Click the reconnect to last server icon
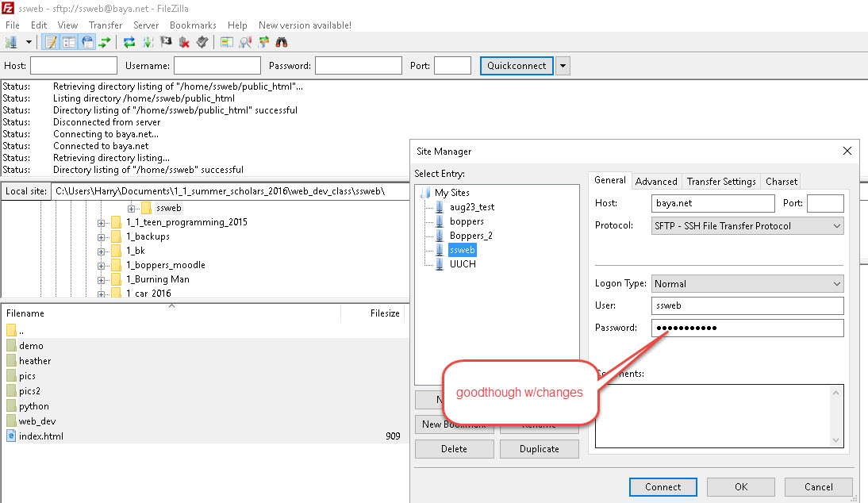Screen dimensions: 868x503 pyautogui.click(x=202, y=42)
